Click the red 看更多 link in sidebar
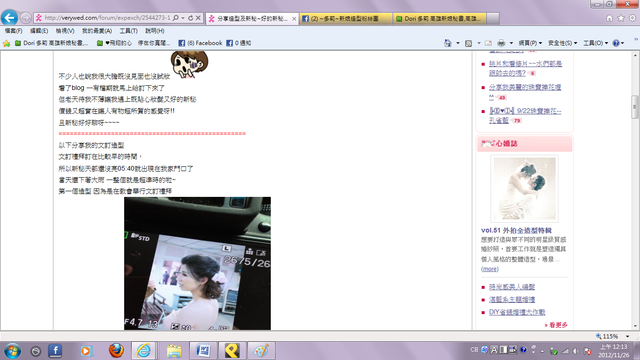Image resolution: width=640 pixels, height=360 pixels. click(x=556, y=325)
